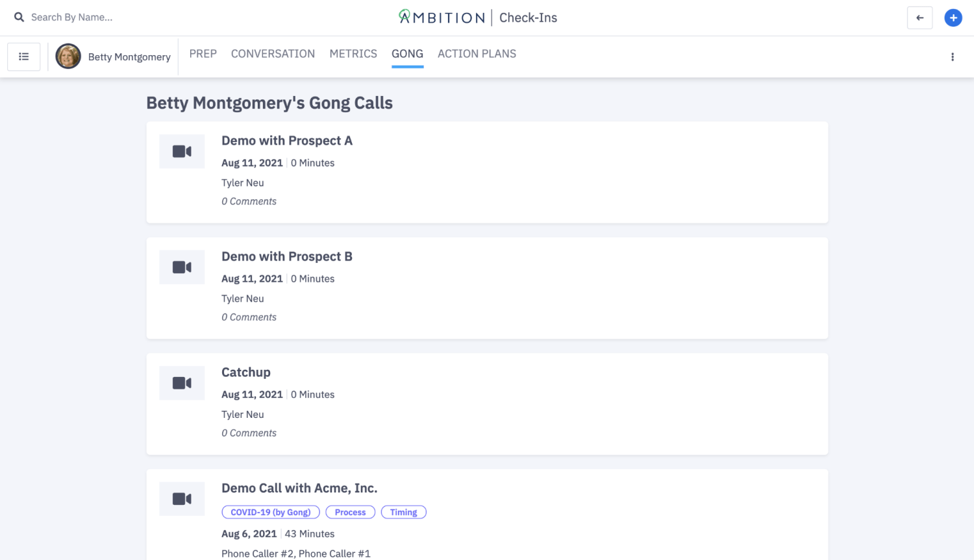Click video icon for Demo with Prospect A
The height and width of the screenshot is (560, 974).
click(x=182, y=152)
